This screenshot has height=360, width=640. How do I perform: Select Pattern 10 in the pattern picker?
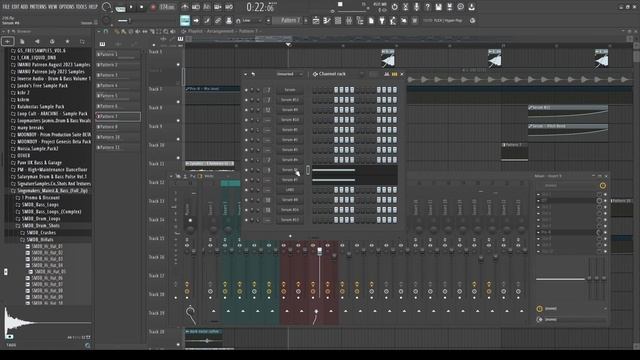tap(118, 137)
